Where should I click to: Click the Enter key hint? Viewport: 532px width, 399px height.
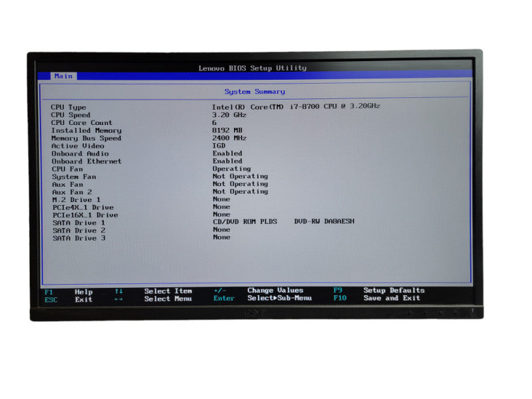pyautogui.click(x=224, y=298)
